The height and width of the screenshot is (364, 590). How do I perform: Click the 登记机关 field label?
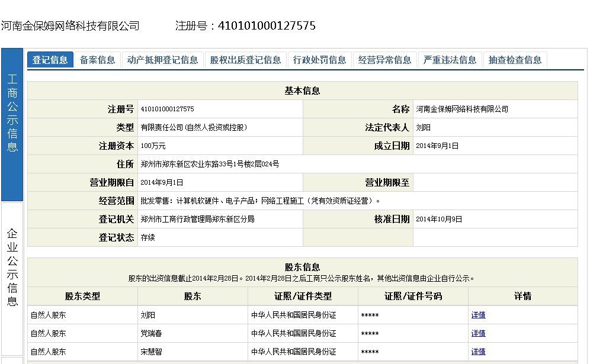click(116, 219)
